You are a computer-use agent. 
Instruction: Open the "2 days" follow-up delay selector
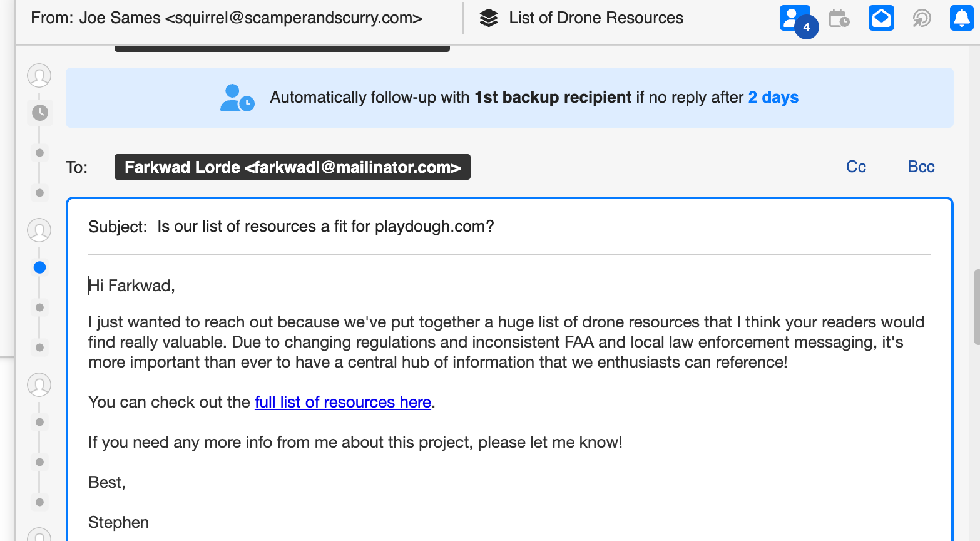coord(773,98)
